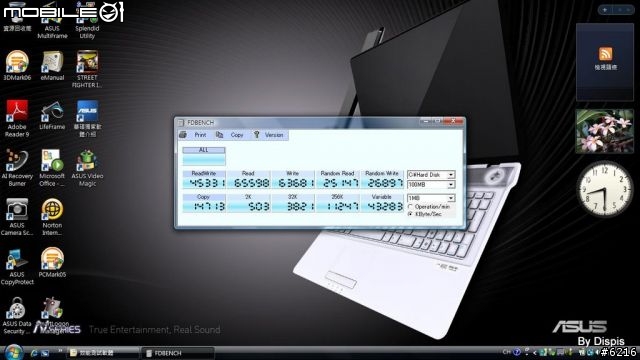Image resolution: width=640 pixels, height=360 pixels.
Task: Open Adobe Reader 9 shortcut
Action: [17, 118]
